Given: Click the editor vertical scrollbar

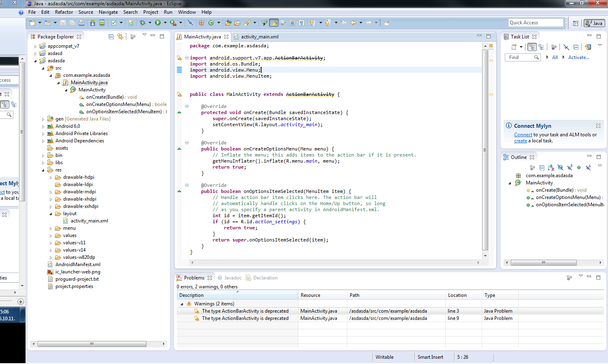Looking at the screenshot, I should pyautogui.click(x=485, y=150).
